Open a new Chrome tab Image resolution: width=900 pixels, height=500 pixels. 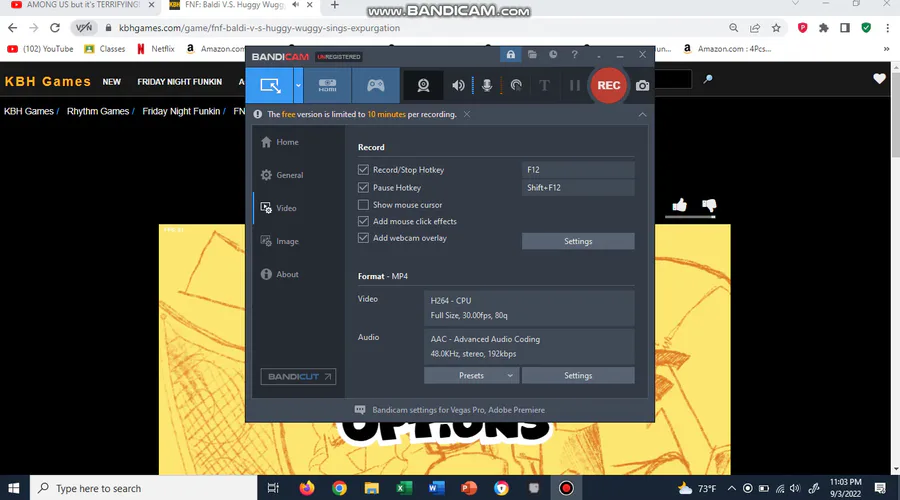pyautogui.click(x=335, y=5)
